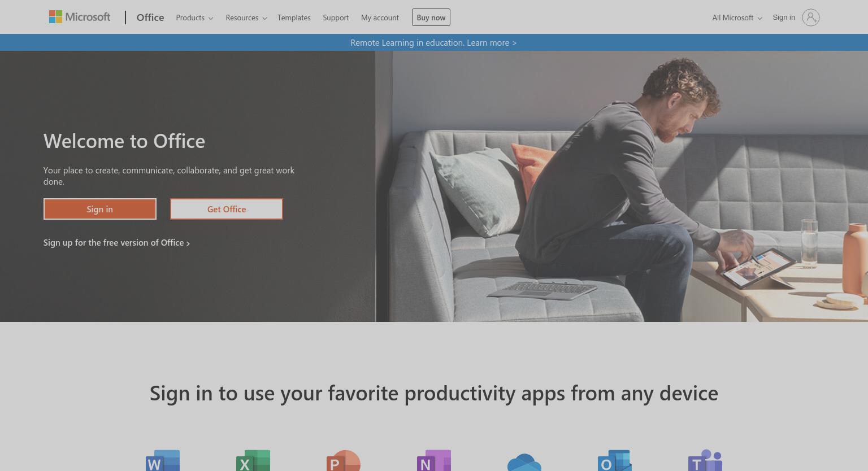Open the Templates menu item

pyautogui.click(x=294, y=18)
